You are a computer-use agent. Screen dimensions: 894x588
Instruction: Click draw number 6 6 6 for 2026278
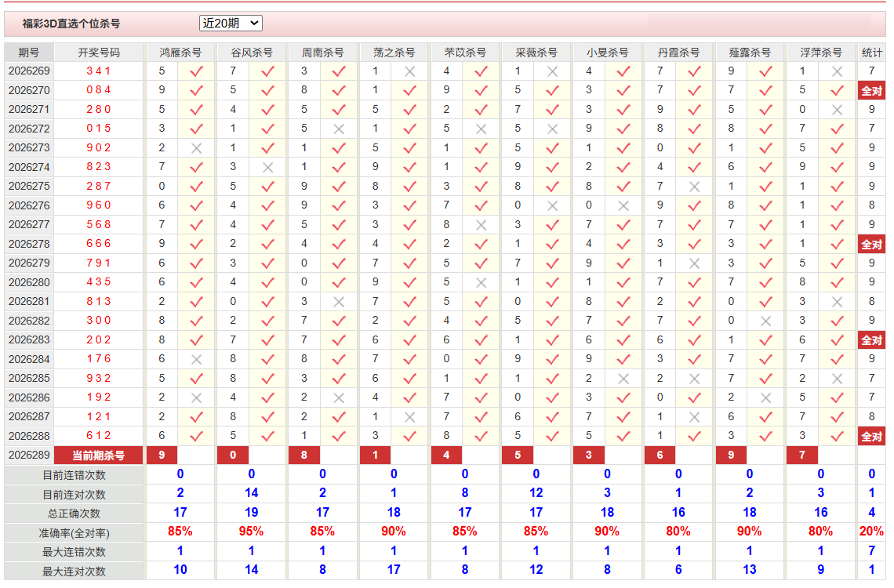pos(99,244)
